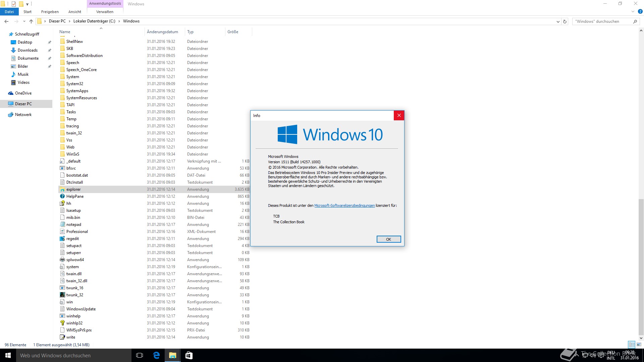Screen dimensions: 644x362
Task: Select the bootstat.dat file
Action: coord(154,175)
